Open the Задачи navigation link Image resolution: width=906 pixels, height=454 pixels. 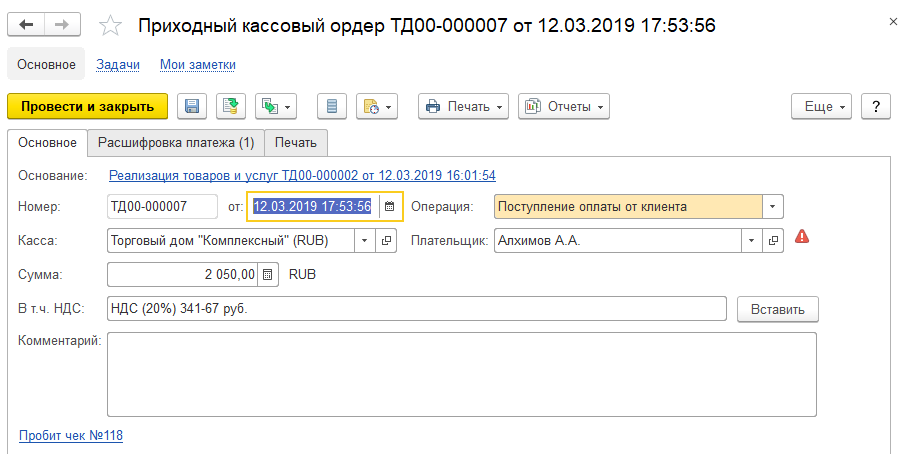118,65
